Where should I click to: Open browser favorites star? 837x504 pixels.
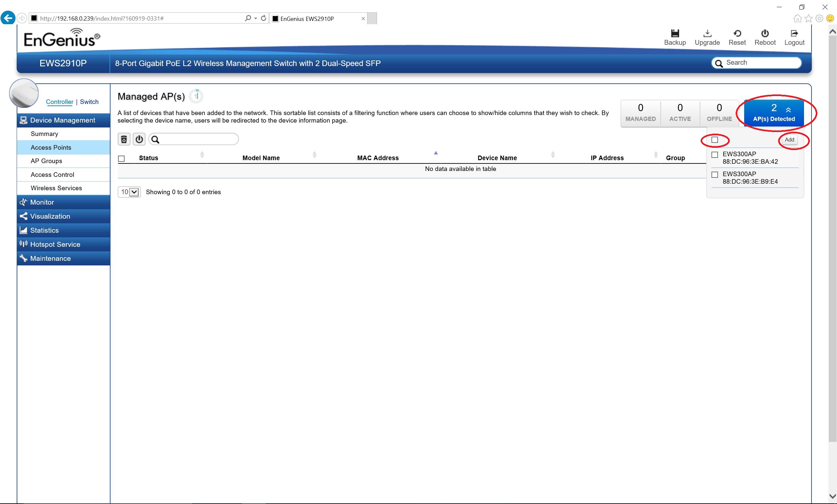(x=809, y=18)
